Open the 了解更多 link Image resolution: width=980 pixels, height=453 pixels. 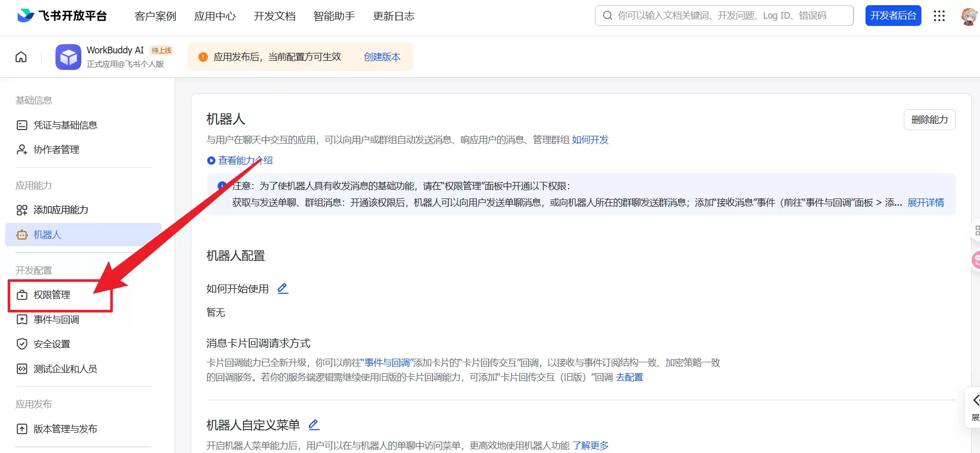pos(590,446)
